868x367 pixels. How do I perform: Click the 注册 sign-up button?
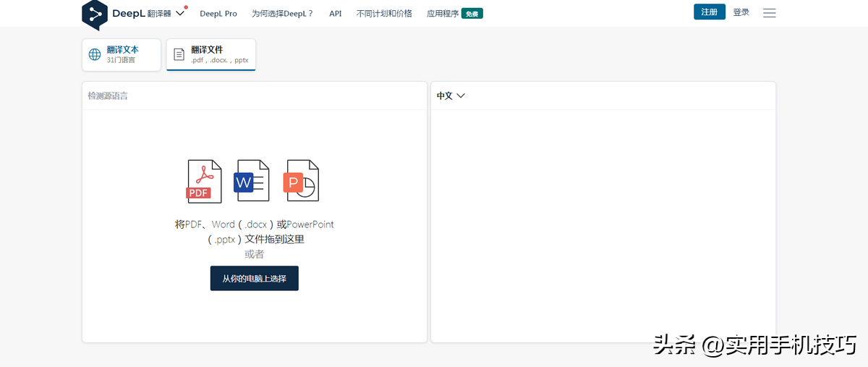tap(709, 12)
